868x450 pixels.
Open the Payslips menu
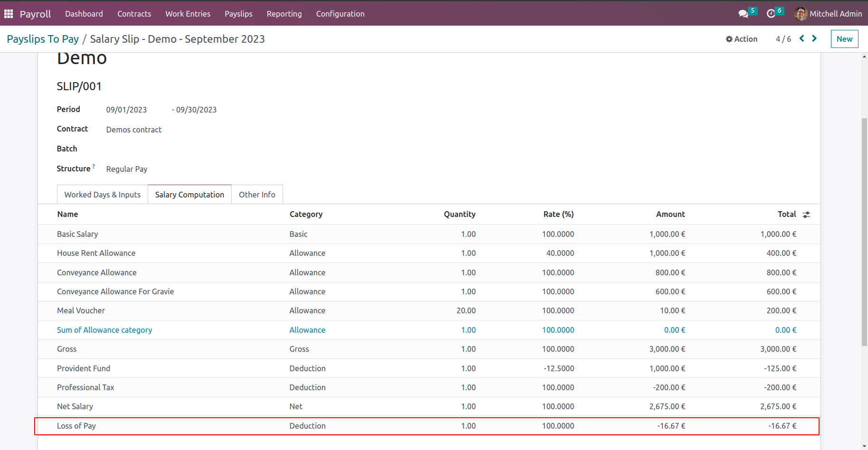(x=238, y=14)
